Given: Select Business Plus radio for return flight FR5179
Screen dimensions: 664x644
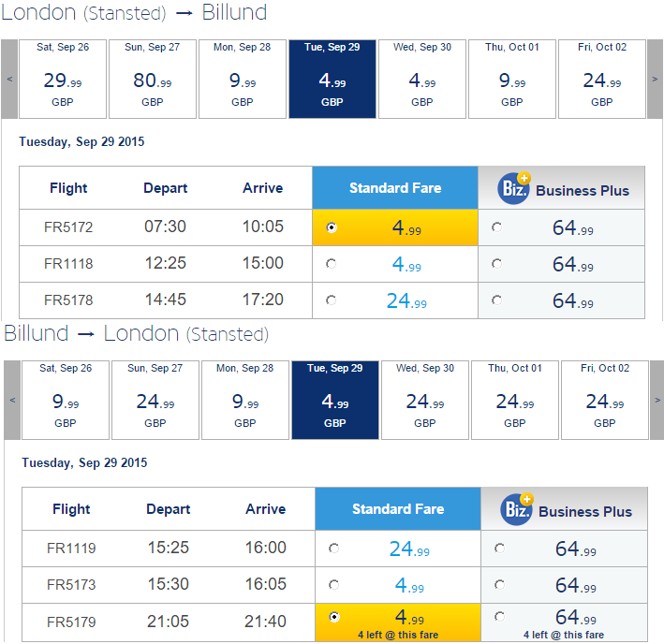Looking at the screenshot, I should 500,617.
